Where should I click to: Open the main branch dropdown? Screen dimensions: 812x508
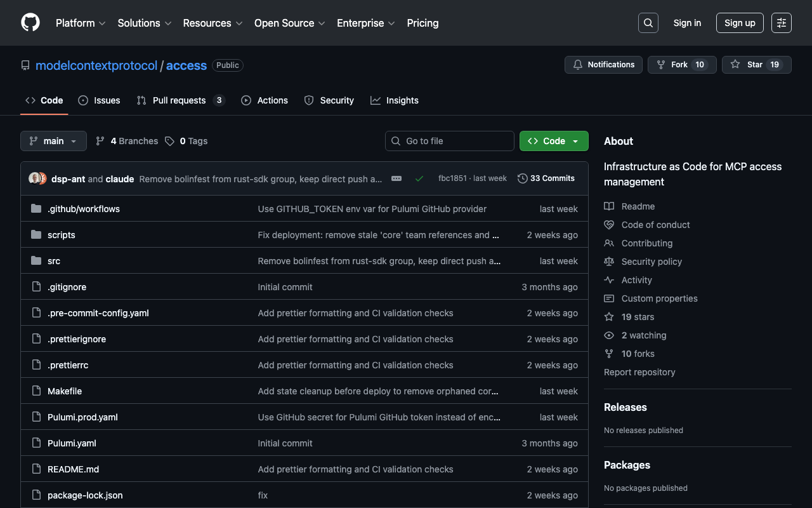click(x=53, y=141)
